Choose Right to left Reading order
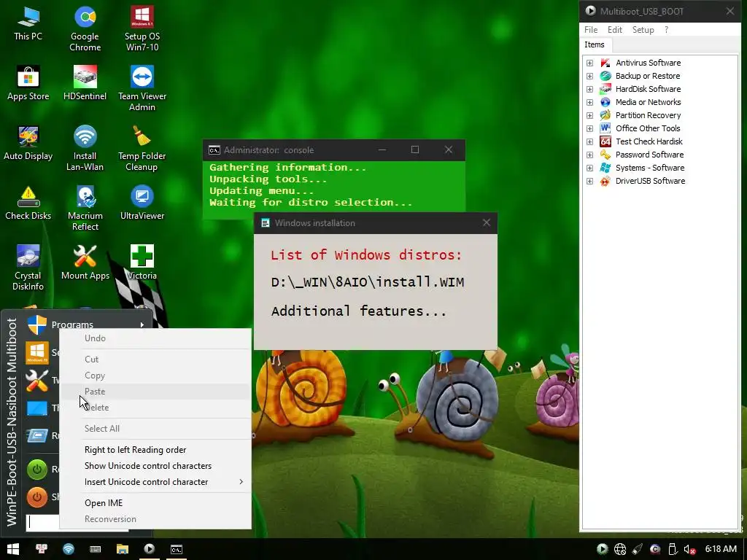 (x=155, y=449)
